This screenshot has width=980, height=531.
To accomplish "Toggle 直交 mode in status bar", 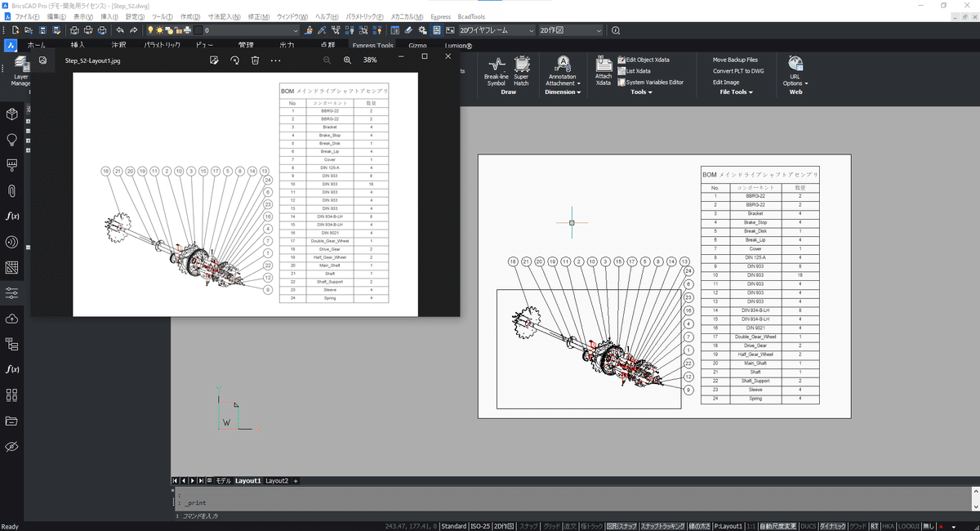I will pyautogui.click(x=570, y=526).
